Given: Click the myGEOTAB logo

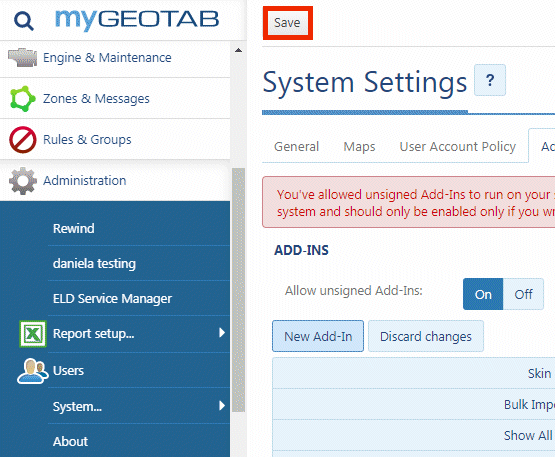Looking at the screenshot, I should pyautogui.click(x=137, y=20).
